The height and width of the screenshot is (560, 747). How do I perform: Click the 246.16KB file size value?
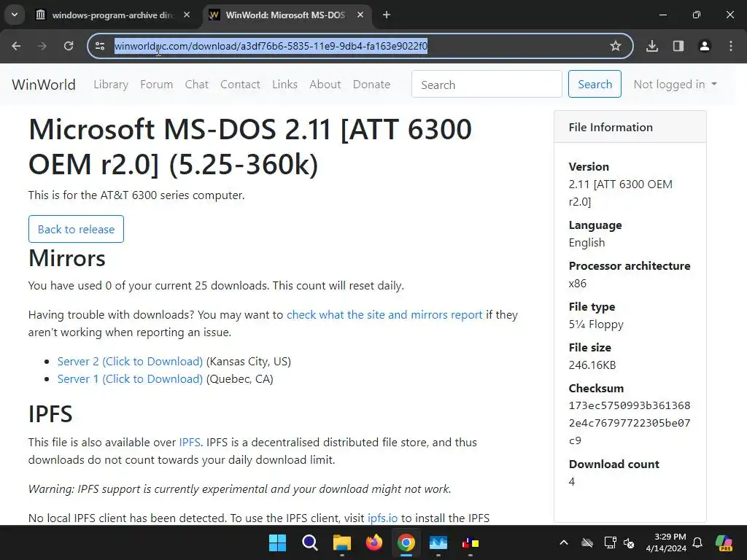[x=592, y=365]
